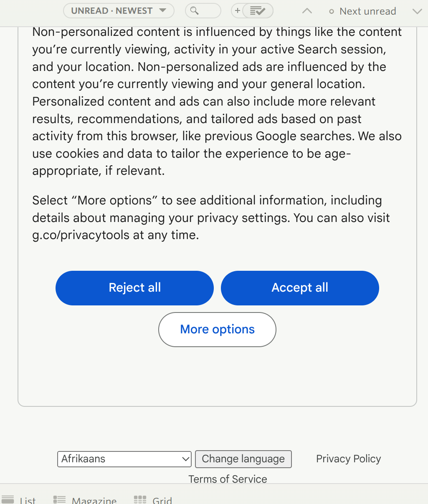The image size is (428, 504).
Task: Click the search magnifier icon
Action: tap(194, 11)
